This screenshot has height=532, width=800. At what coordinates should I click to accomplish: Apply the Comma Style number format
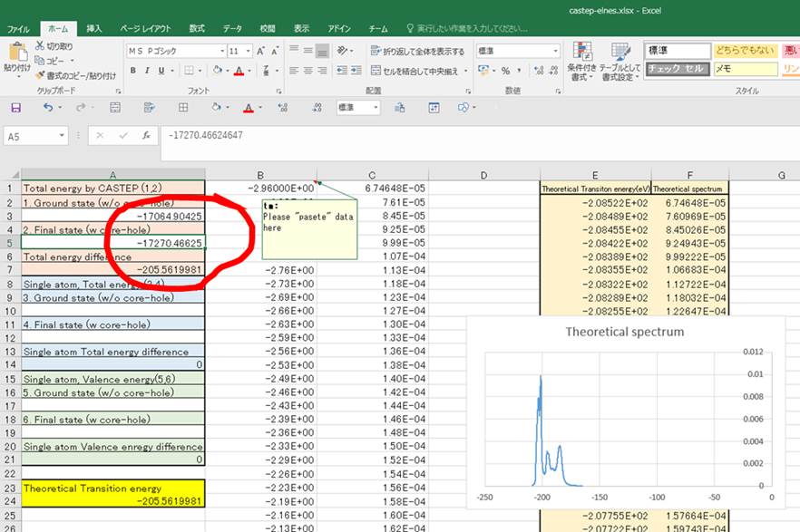[x=520, y=71]
